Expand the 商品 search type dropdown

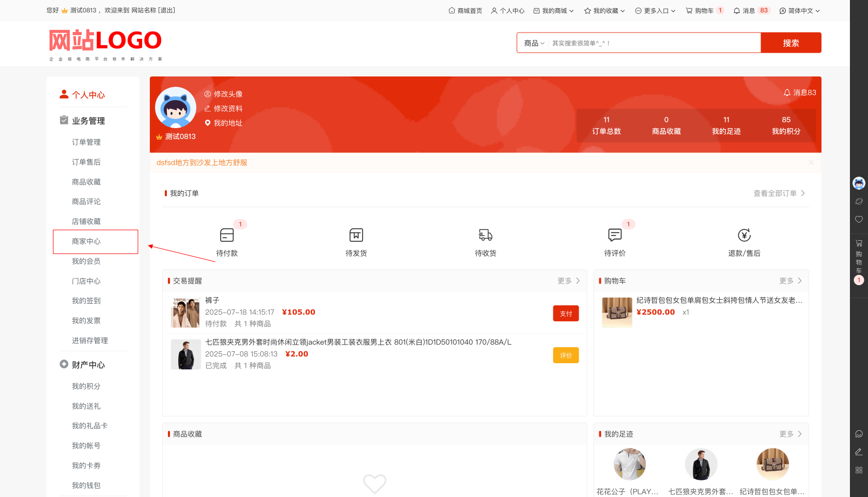click(534, 43)
